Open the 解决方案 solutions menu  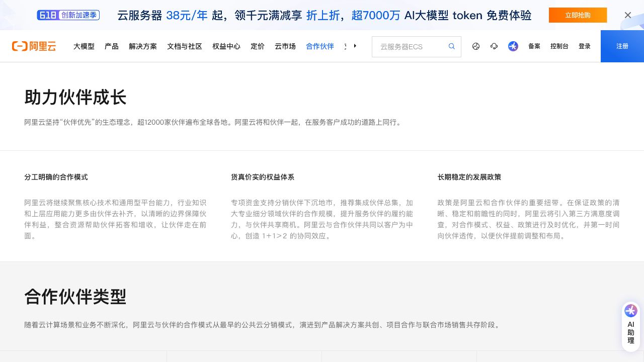point(143,46)
